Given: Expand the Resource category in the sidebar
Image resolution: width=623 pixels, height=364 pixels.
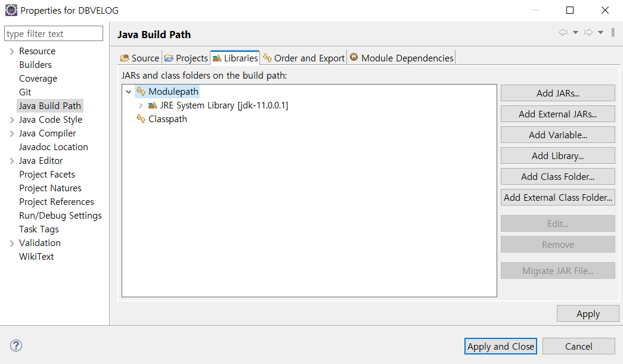Looking at the screenshot, I should click(11, 51).
